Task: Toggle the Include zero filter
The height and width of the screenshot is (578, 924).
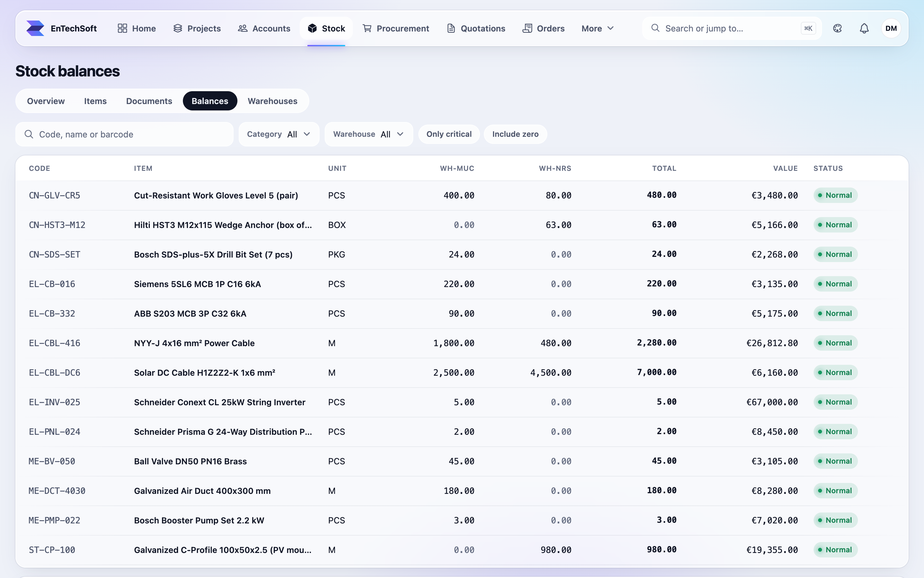Action: (x=515, y=134)
